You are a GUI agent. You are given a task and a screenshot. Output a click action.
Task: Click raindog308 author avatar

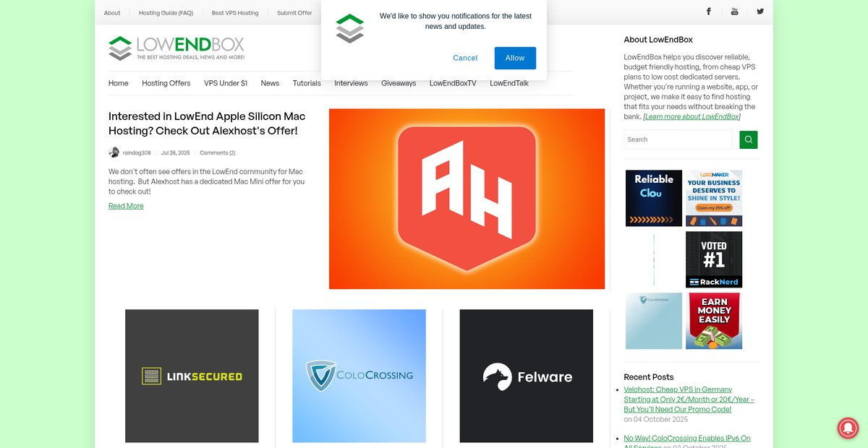click(x=114, y=152)
